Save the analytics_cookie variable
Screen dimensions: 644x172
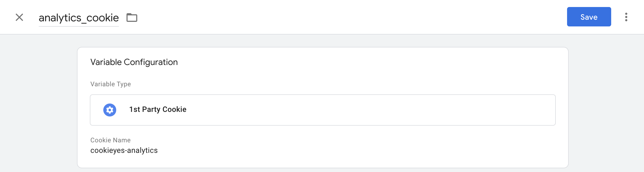(589, 17)
